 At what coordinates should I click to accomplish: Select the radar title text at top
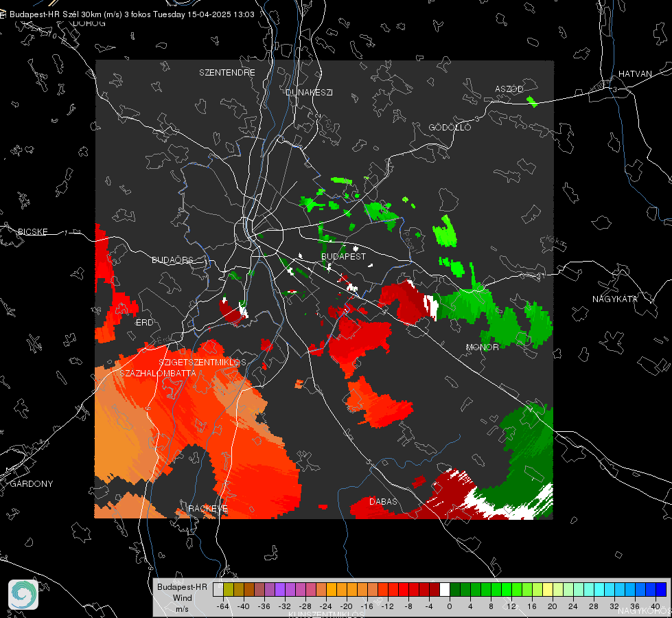click(x=132, y=14)
